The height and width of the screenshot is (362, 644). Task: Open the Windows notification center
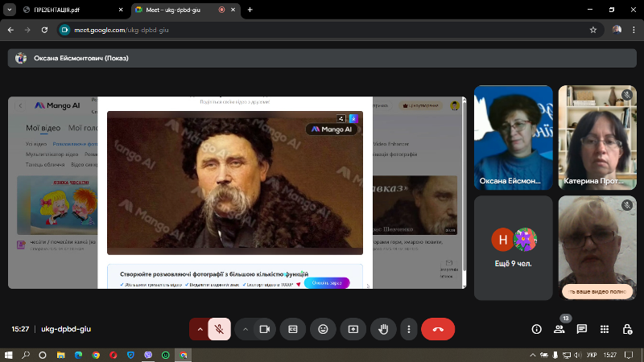pyautogui.click(x=629, y=355)
